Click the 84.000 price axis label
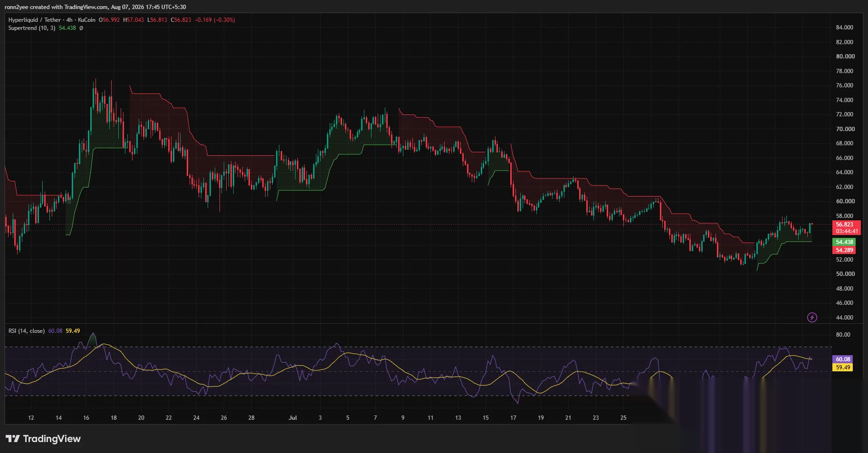This screenshot has height=453, width=868. (845, 28)
